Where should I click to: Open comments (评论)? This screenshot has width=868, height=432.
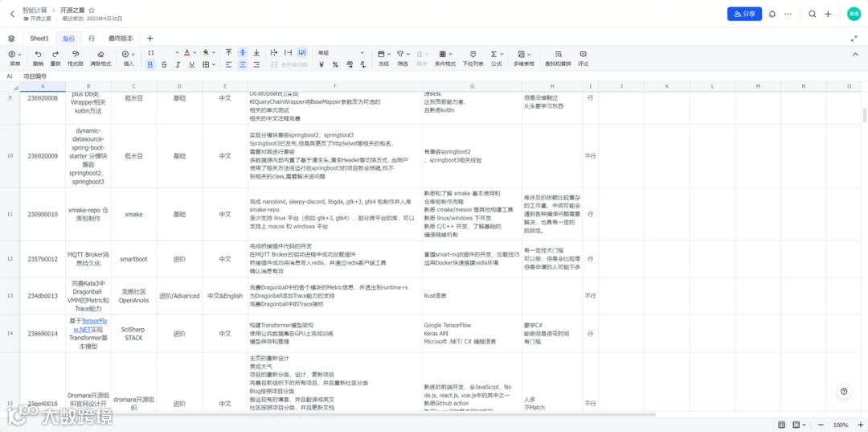click(x=583, y=58)
